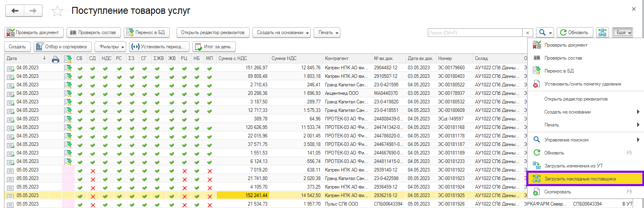This screenshot has height=208, width=644.
Task: Open Отбор и сортировка filter settings
Action: [62, 47]
